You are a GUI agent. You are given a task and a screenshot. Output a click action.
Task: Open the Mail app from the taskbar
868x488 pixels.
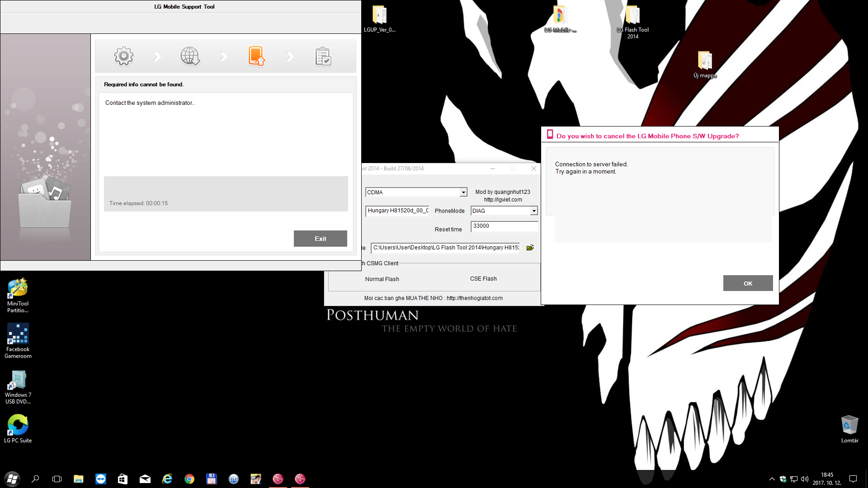145,479
